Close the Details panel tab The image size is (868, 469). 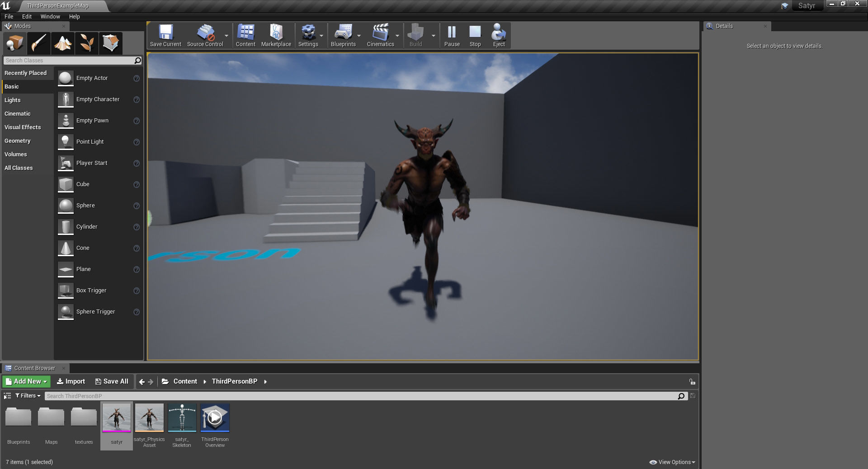pyautogui.click(x=765, y=26)
